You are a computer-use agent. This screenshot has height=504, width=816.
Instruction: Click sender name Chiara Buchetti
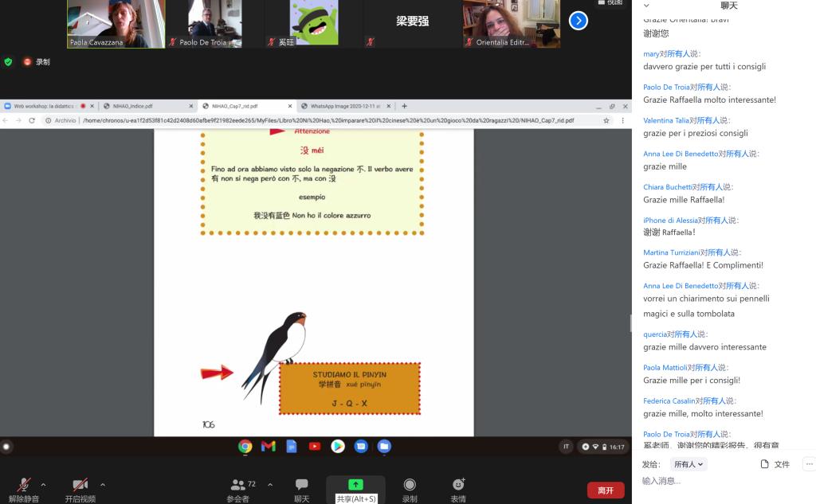pos(668,187)
